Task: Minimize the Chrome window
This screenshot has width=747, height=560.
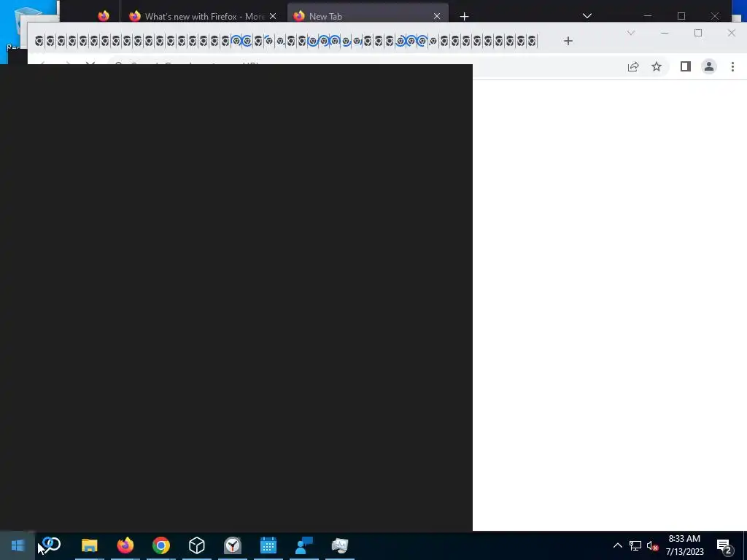Action: point(665,33)
